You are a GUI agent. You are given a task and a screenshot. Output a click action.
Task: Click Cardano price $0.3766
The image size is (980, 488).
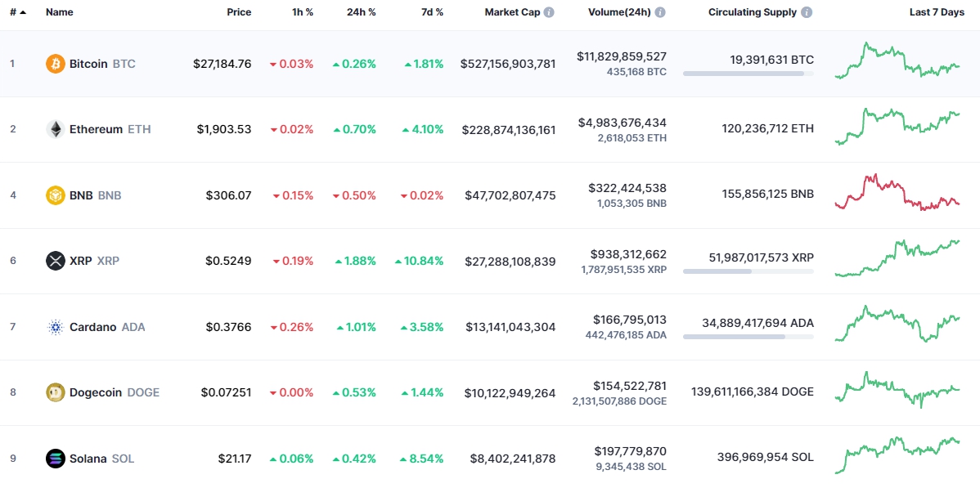click(x=229, y=327)
